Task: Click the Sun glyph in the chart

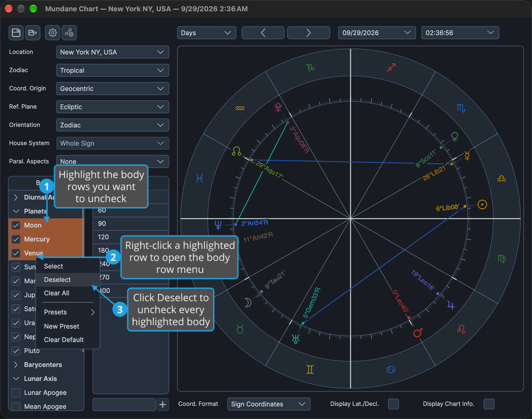Action: tap(482, 204)
